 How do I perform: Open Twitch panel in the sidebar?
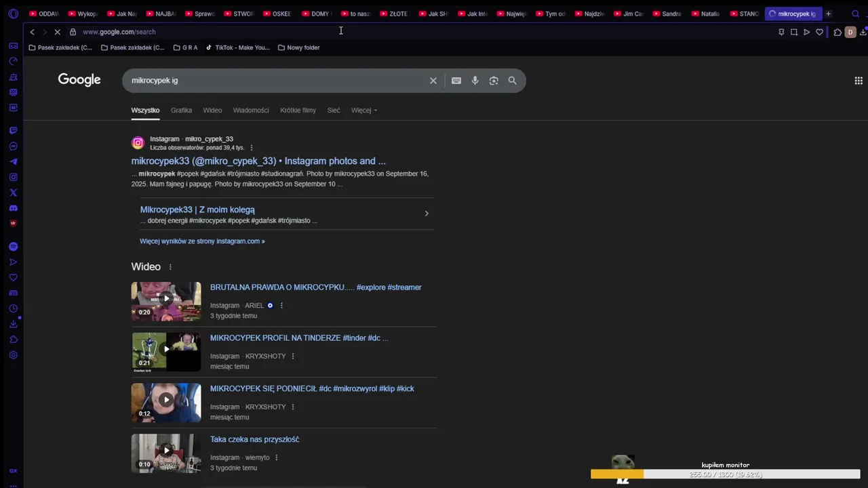13,130
